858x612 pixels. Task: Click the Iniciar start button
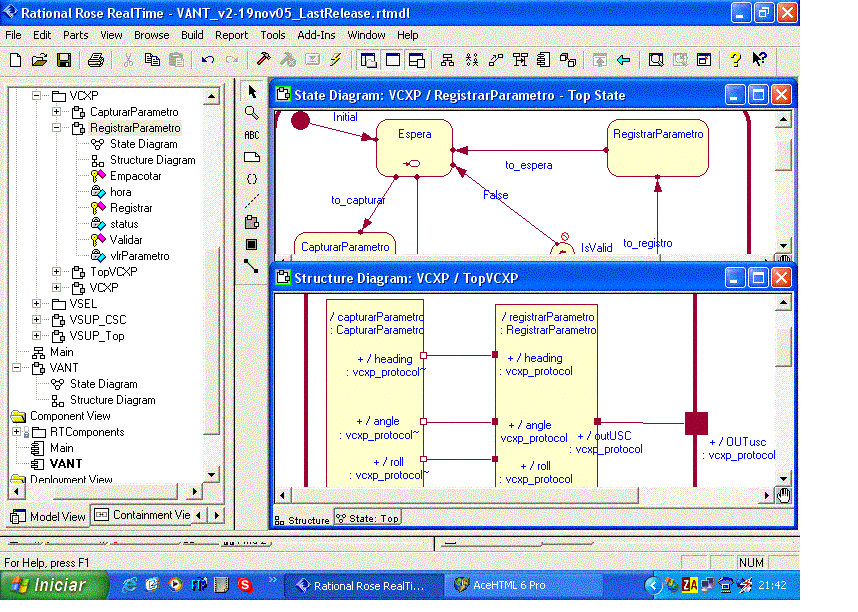54,585
